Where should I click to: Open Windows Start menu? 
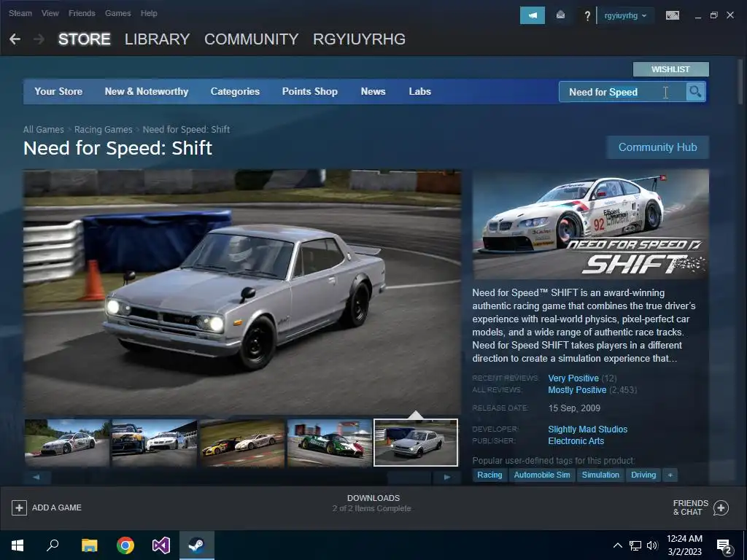pyautogui.click(x=18, y=545)
